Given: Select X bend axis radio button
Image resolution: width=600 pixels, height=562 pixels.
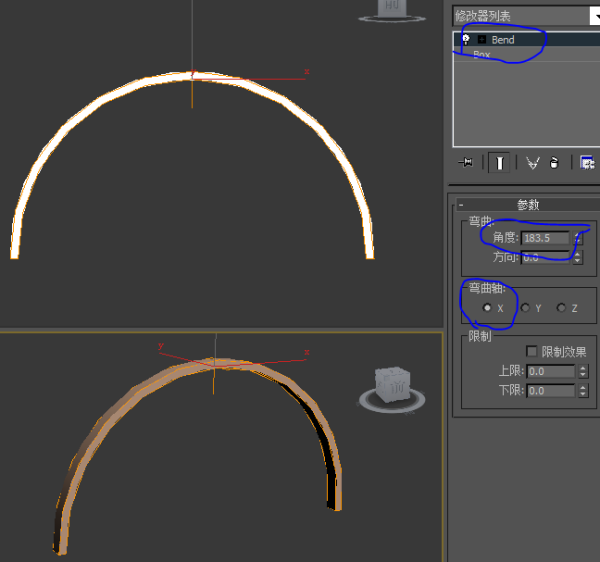Looking at the screenshot, I should click(487, 308).
